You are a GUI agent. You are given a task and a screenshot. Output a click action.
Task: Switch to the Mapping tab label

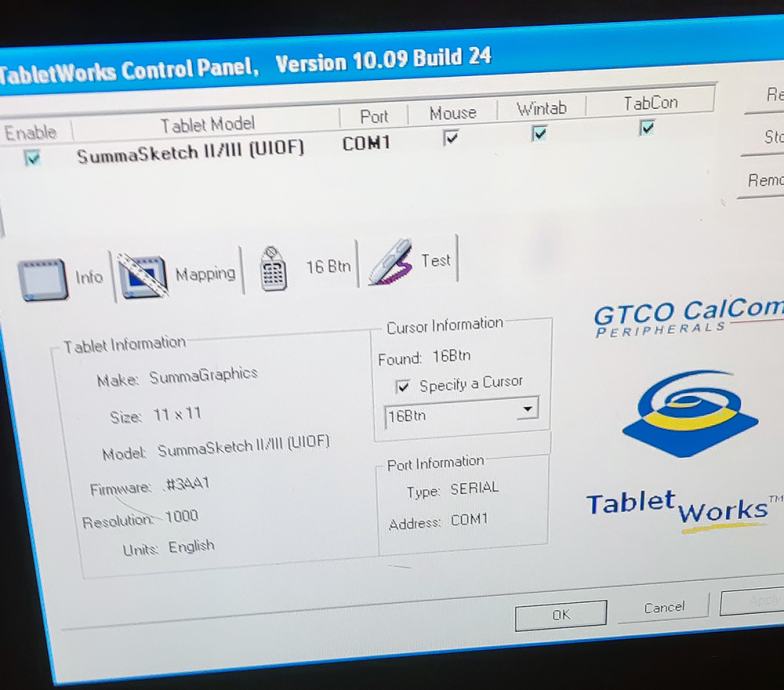point(205,274)
